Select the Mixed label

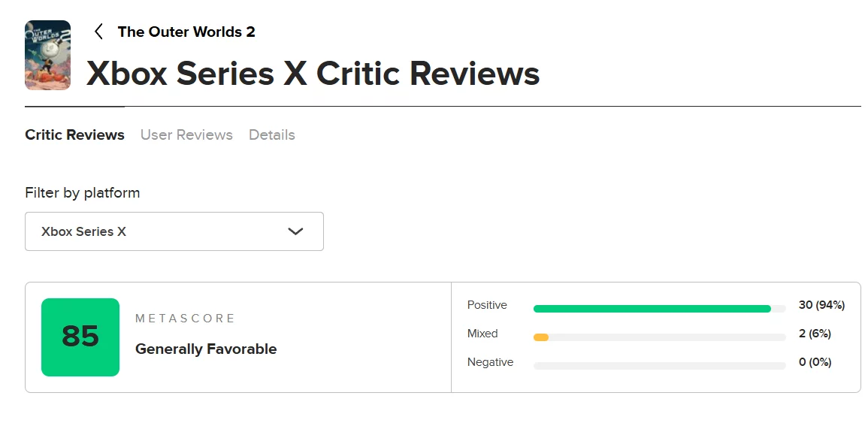(x=482, y=334)
